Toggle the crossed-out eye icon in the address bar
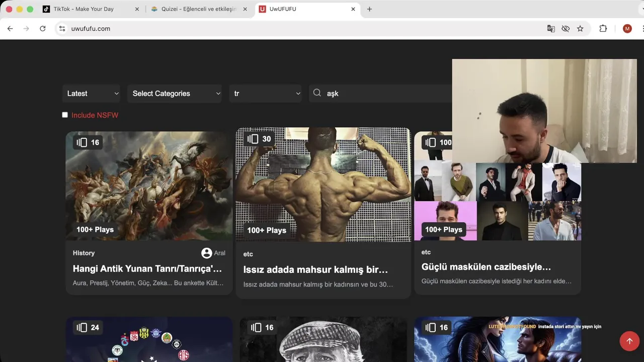644x362 pixels. (566, 29)
